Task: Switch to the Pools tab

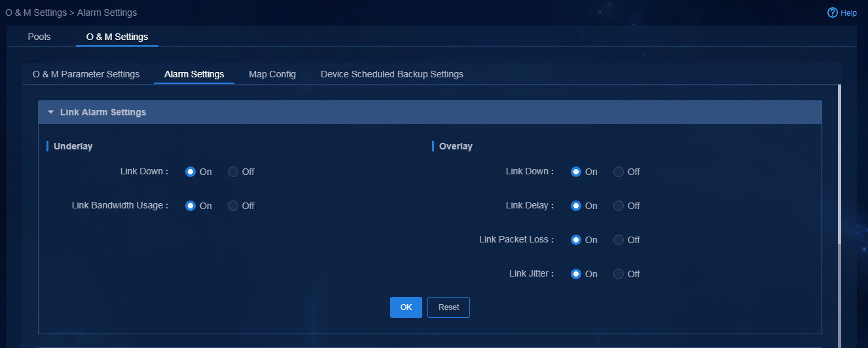Action: tap(39, 37)
